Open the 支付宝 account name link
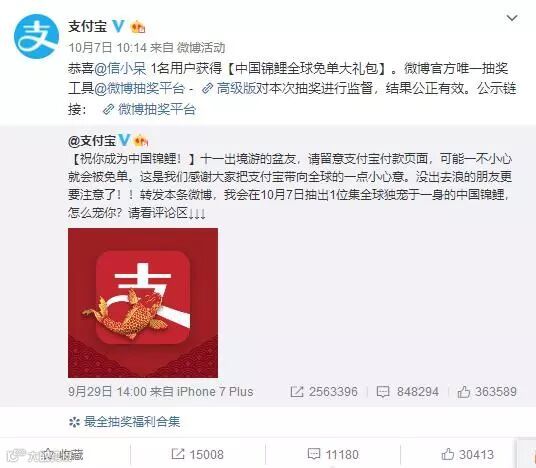The image size is (536, 468). click(88, 26)
